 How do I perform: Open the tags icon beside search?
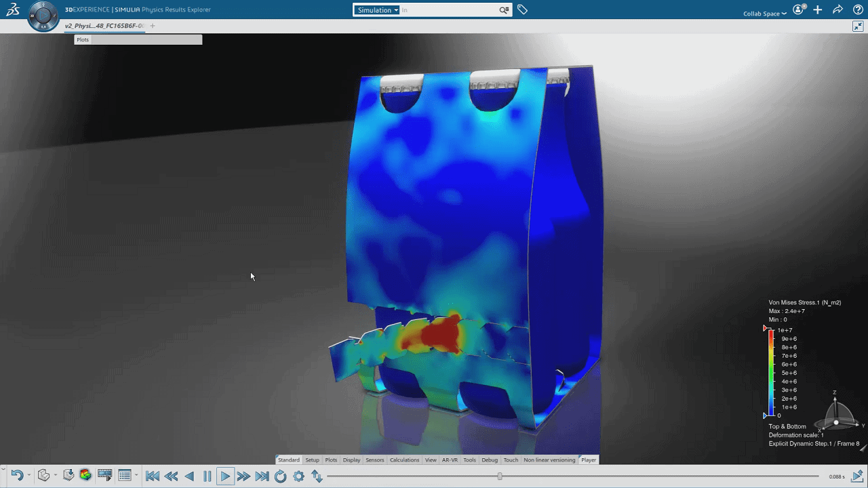522,9
